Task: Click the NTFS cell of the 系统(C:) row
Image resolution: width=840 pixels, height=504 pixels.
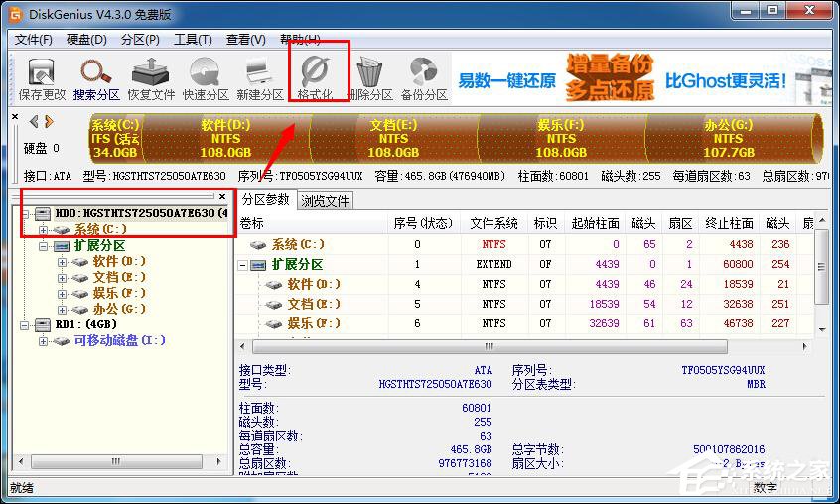Action: pyautogui.click(x=493, y=244)
